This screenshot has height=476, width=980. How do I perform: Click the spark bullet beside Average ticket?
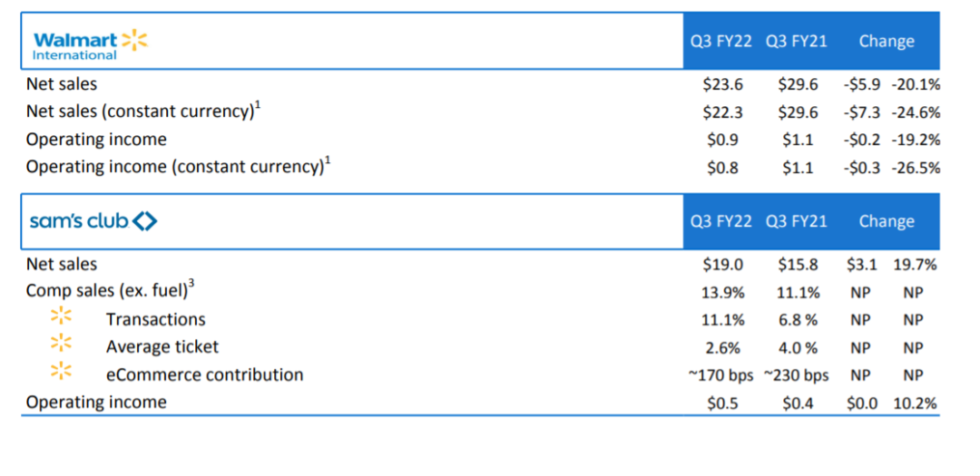click(62, 344)
